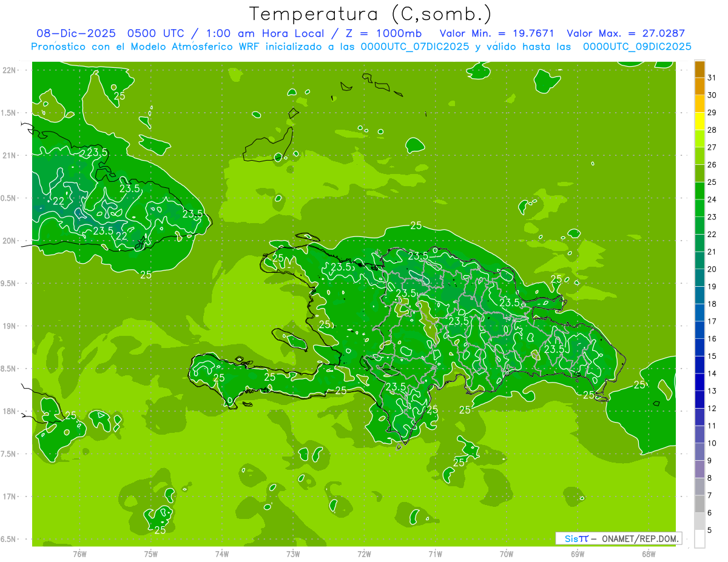The image size is (728, 562).
Task: Click the '75W' longitude axis label
Action: [151, 554]
